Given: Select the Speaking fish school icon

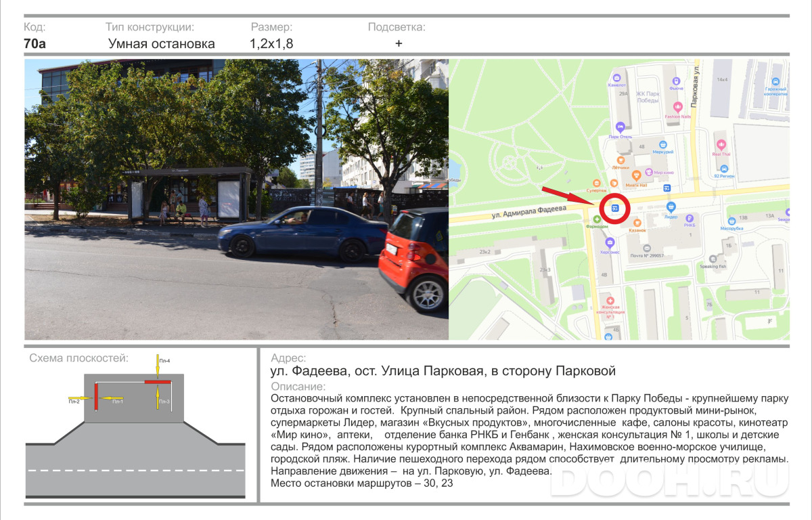Looking at the screenshot, I should pos(712,258).
